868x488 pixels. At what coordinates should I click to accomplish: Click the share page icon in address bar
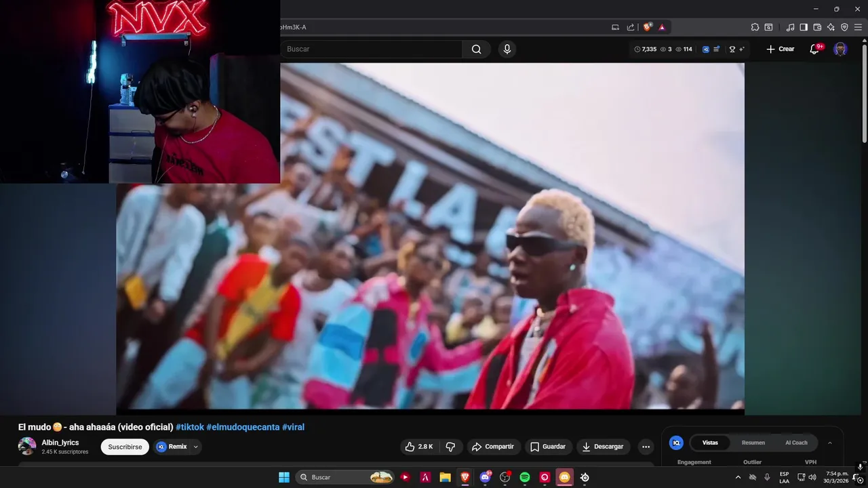point(631,27)
